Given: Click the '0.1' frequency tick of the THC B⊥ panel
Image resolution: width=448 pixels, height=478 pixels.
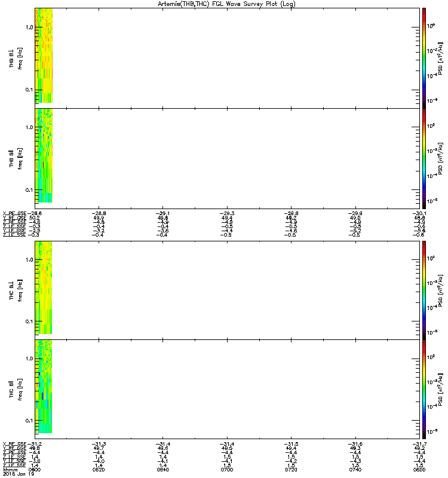Looking at the screenshot, I should 29,321.
